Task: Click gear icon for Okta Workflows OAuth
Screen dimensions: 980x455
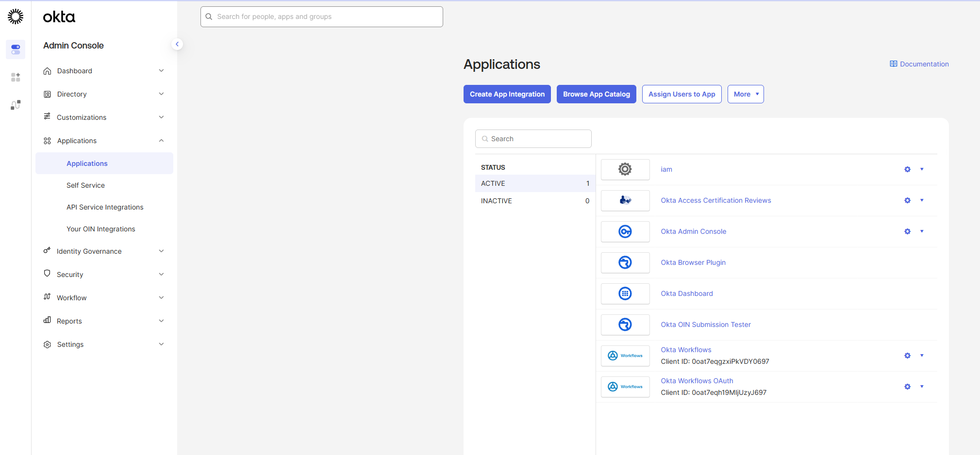Action: [907, 387]
